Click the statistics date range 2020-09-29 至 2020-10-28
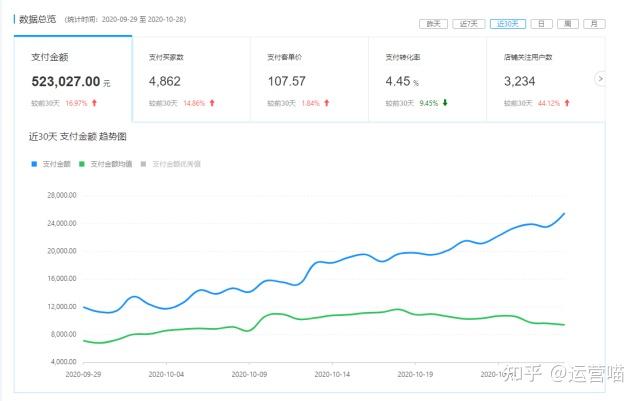The width and height of the screenshot is (641, 401). [x=144, y=19]
